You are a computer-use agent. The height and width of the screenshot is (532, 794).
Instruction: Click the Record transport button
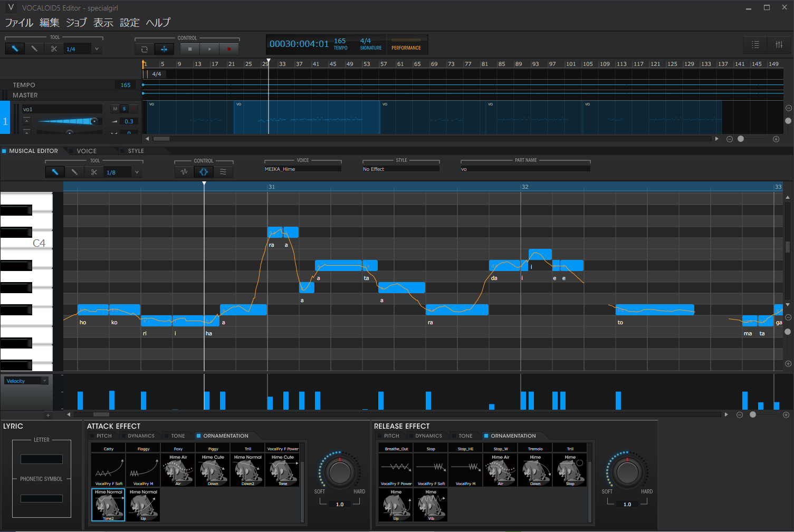pyautogui.click(x=229, y=49)
